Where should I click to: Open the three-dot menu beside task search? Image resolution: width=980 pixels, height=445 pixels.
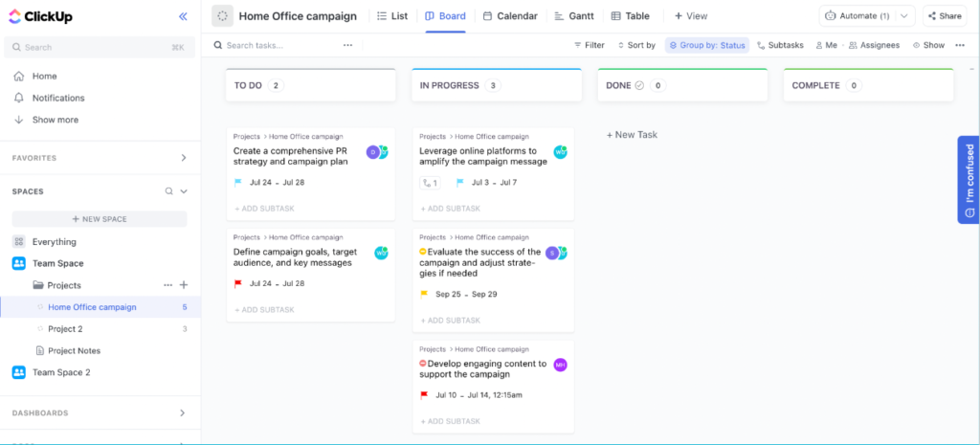pos(347,45)
